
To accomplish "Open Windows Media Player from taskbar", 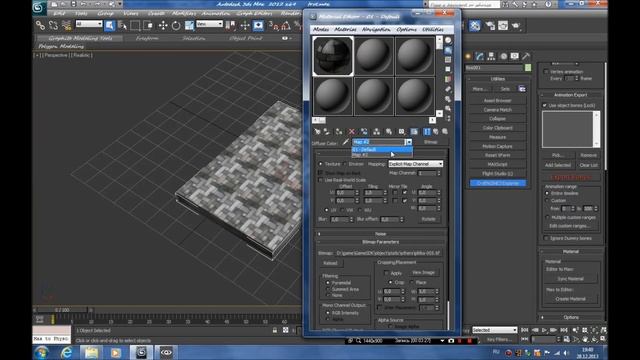I will (x=116, y=352).
